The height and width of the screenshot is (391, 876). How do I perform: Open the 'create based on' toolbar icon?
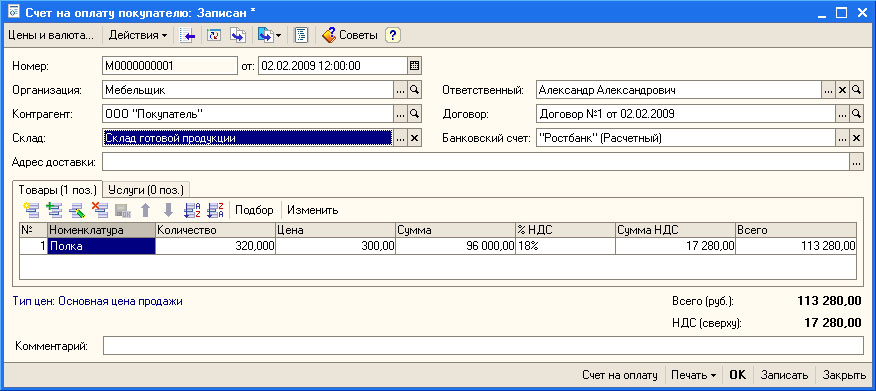coord(265,35)
